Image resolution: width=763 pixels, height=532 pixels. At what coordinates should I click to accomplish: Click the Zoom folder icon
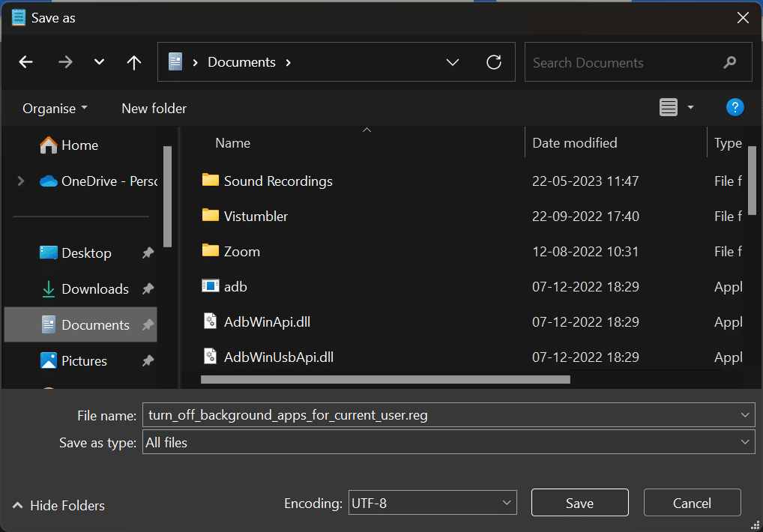pos(210,250)
